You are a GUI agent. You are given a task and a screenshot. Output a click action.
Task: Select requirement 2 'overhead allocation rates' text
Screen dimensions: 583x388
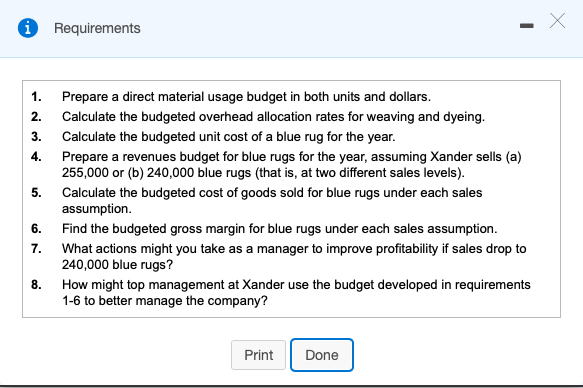click(271, 117)
